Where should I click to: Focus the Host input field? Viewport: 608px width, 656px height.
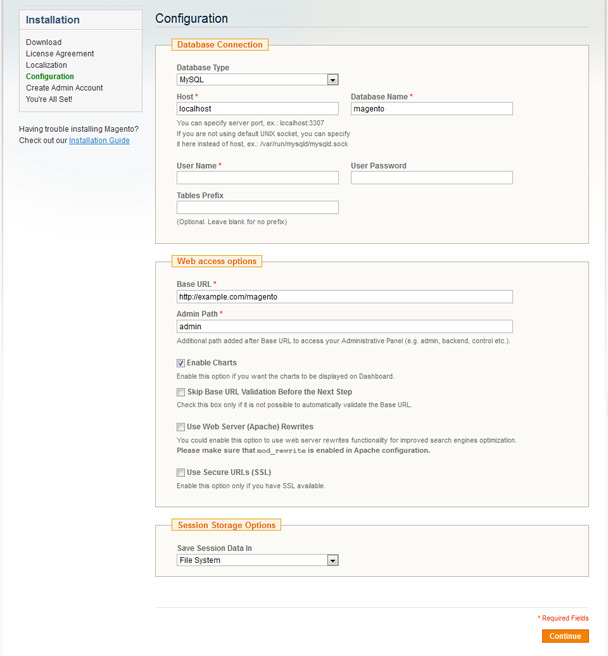click(x=257, y=109)
